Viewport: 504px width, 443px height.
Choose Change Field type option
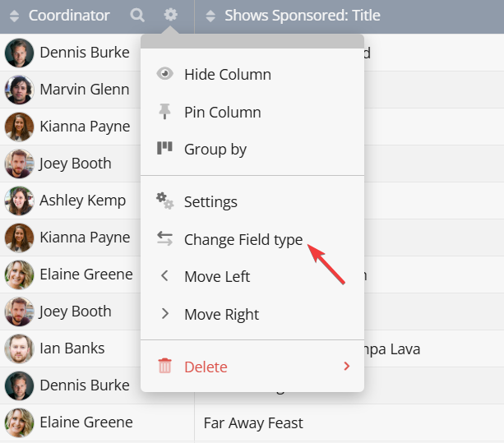click(243, 239)
